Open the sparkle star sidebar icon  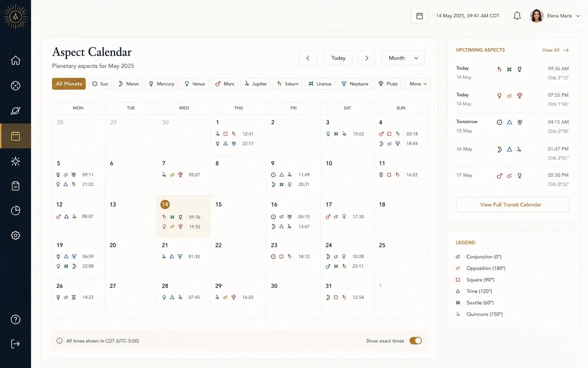point(16,161)
